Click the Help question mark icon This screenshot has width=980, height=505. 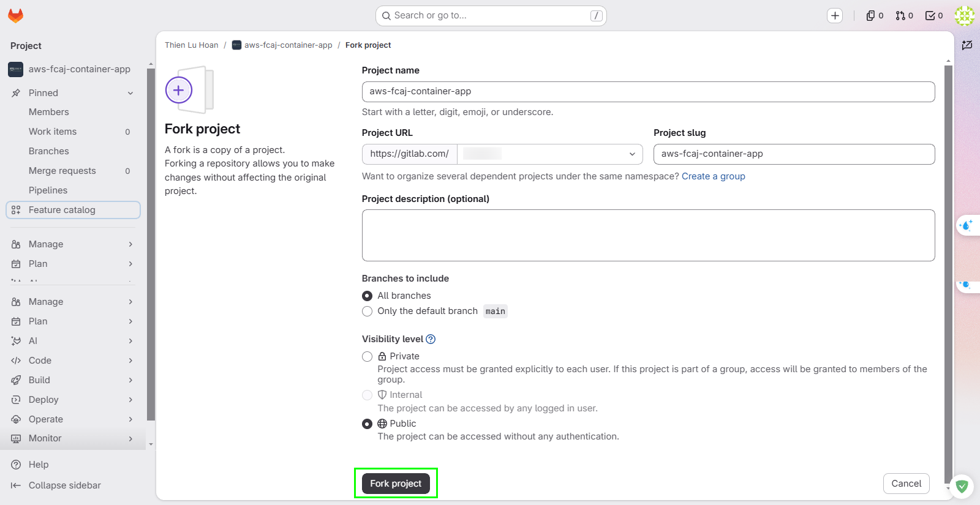(x=16, y=465)
